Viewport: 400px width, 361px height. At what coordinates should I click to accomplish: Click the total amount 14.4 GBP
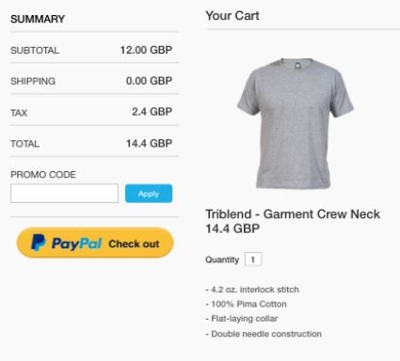(149, 143)
